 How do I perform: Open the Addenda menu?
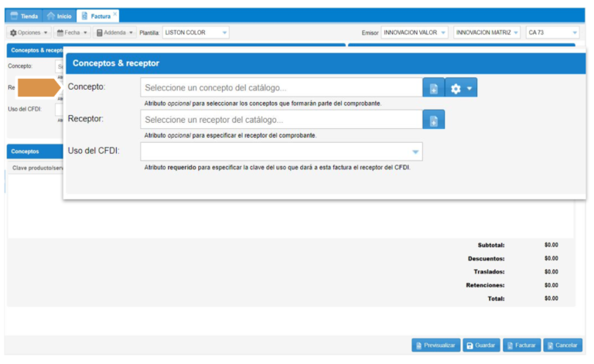coord(114,32)
